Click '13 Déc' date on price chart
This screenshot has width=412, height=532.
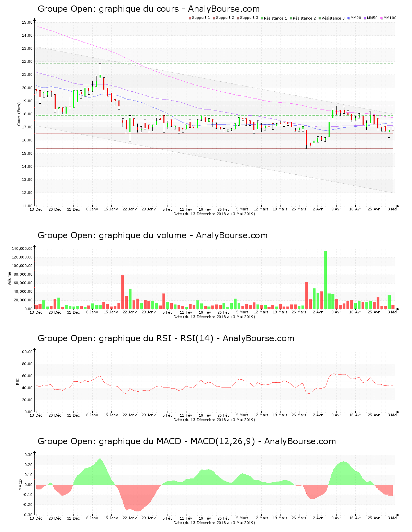tap(36, 209)
